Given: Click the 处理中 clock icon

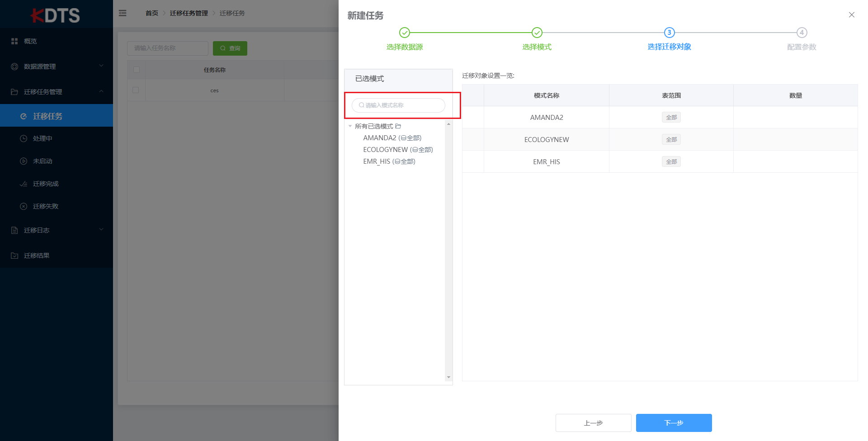Looking at the screenshot, I should [24, 138].
